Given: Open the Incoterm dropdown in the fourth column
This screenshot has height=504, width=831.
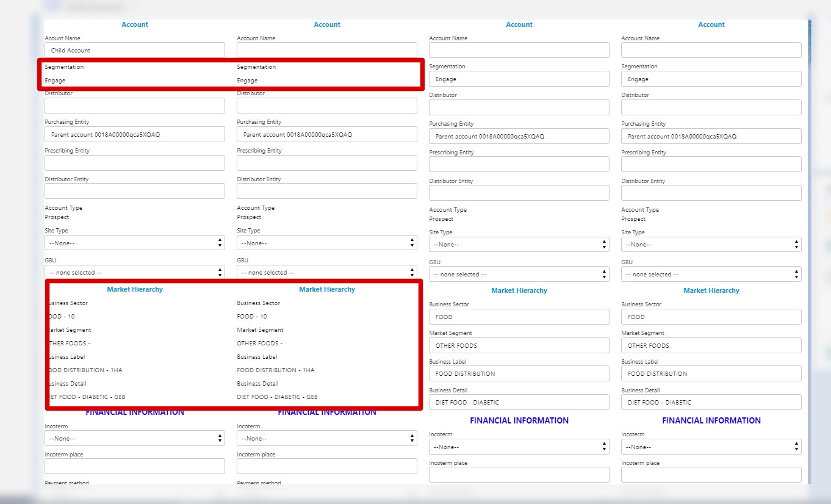Looking at the screenshot, I should coord(711,447).
